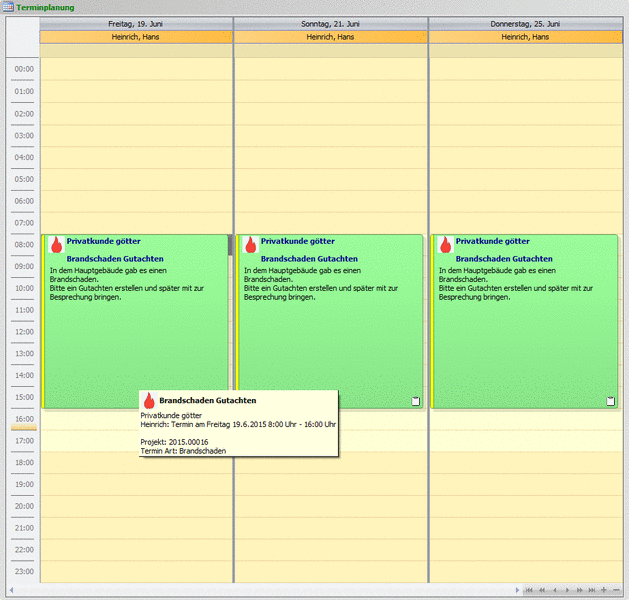Select the 00:00 time ruler label

pyautogui.click(x=24, y=69)
